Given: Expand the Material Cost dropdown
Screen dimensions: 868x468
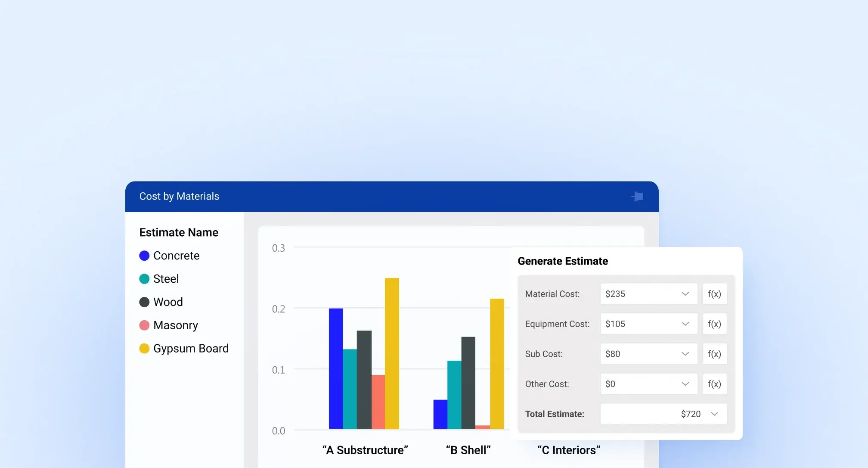Looking at the screenshot, I should [685, 294].
